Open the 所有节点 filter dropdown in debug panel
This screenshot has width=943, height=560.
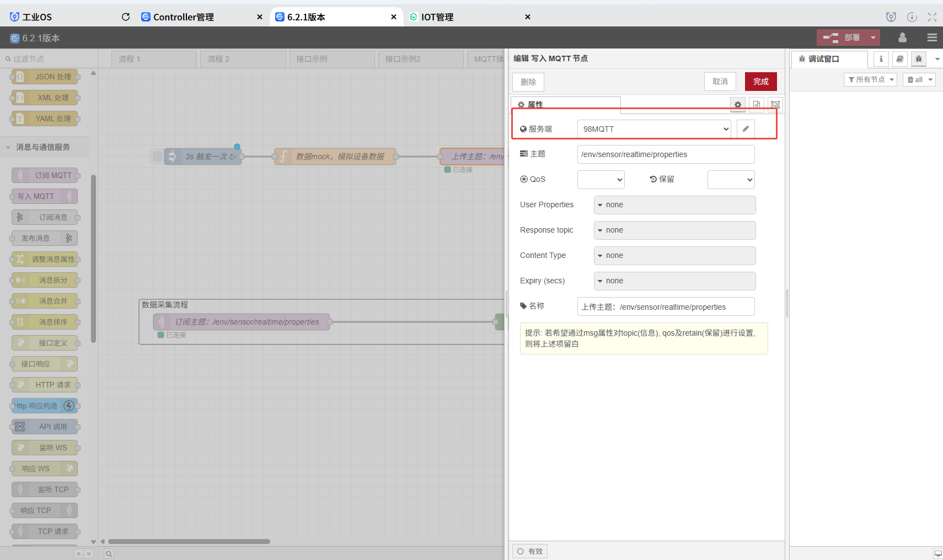click(870, 79)
